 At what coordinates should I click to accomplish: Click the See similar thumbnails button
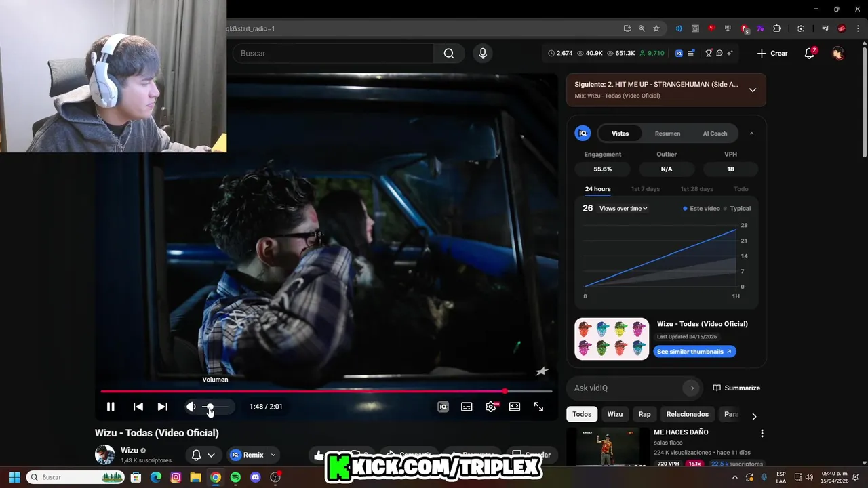point(694,352)
